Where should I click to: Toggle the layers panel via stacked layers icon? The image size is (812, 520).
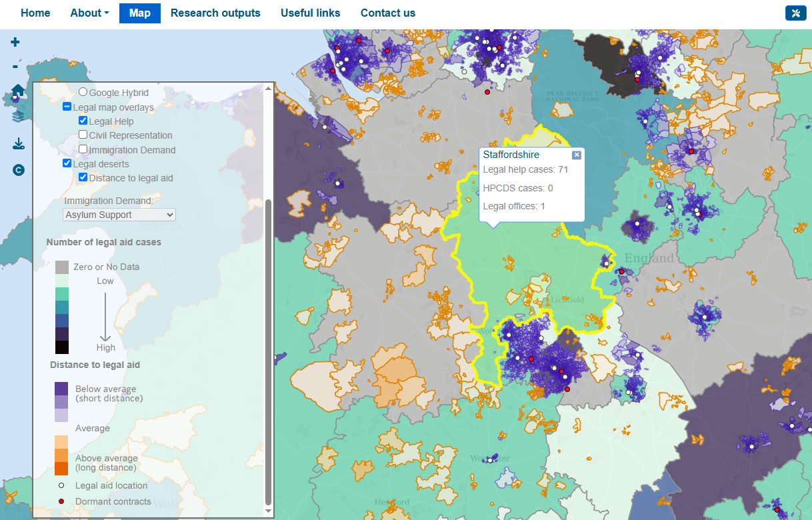[18, 116]
